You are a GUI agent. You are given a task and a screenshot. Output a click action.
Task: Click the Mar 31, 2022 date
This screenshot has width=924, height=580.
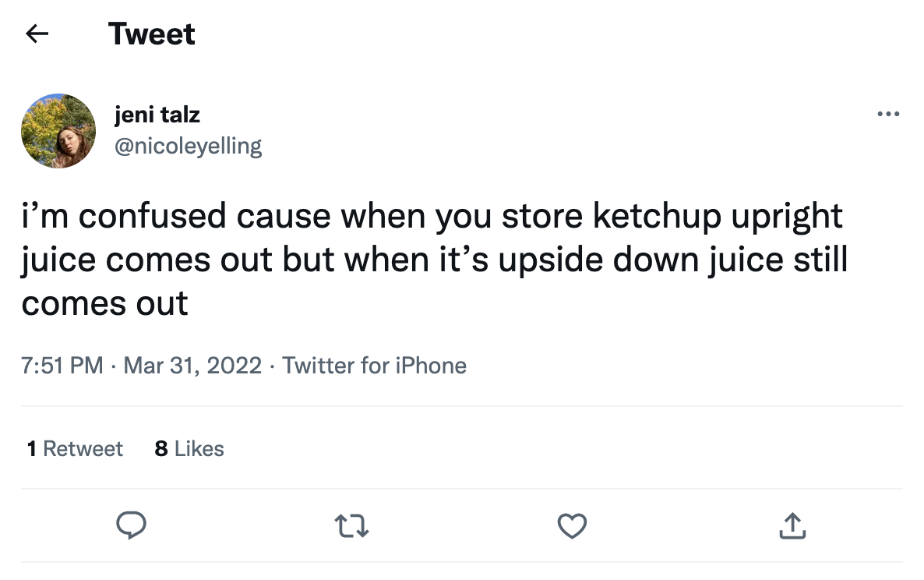click(192, 365)
